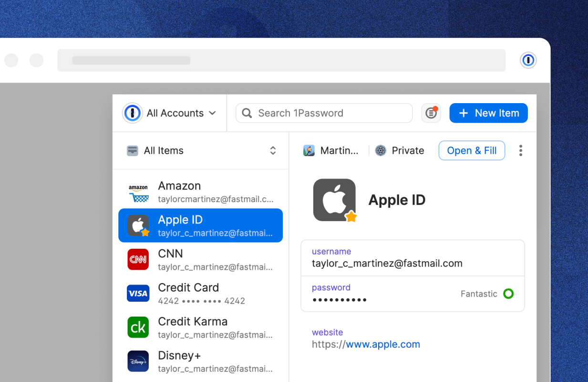Image resolution: width=588 pixels, height=382 pixels.
Task: Create a New Item
Action: coord(488,113)
